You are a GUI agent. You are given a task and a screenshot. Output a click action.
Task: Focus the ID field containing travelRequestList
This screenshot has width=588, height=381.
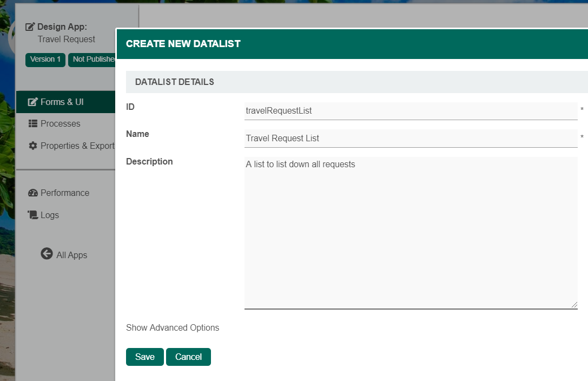pyautogui.click(x=411, y=110)
